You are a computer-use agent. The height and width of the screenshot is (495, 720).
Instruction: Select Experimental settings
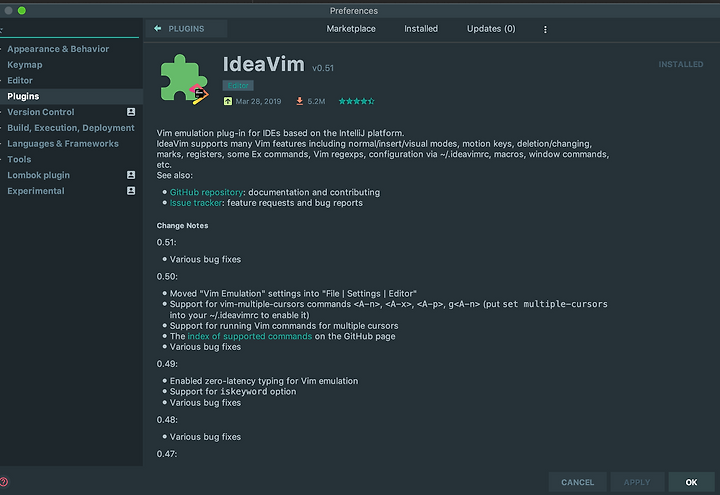(36, 191)
